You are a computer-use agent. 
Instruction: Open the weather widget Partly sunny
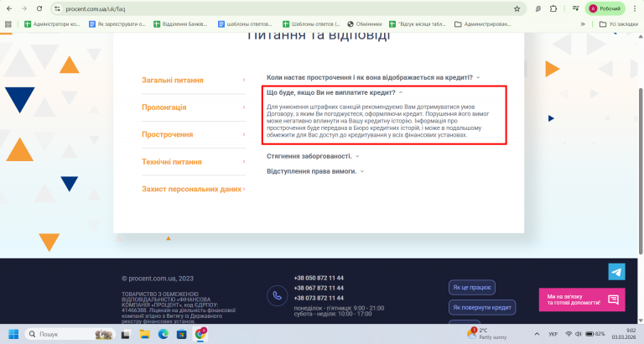coord(487,334)
